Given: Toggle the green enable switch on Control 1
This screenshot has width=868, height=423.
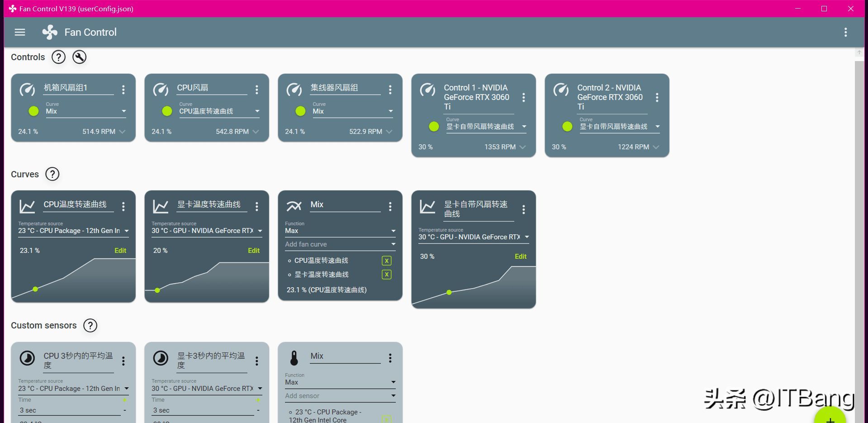Looking at the screenshot, I should pyautogui.click(x=434, y=126).
